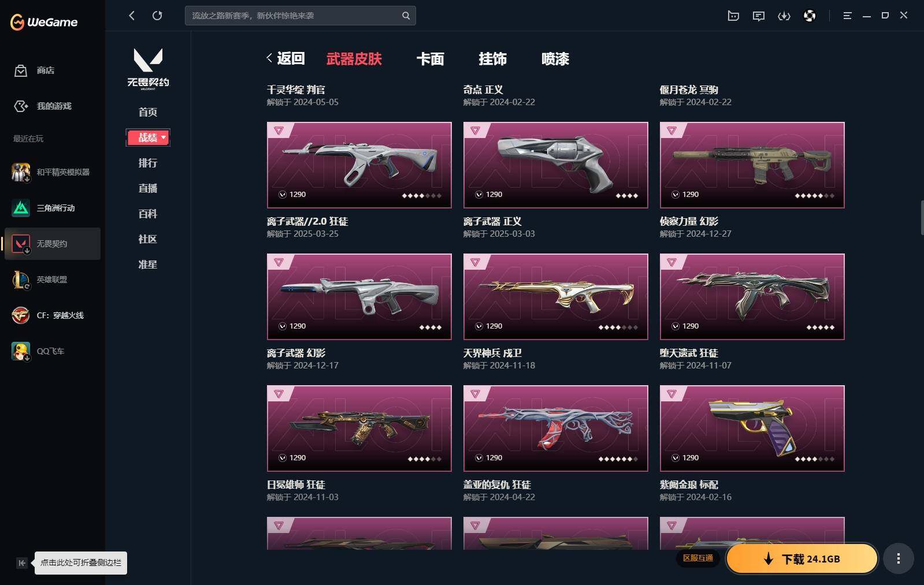
Task: Open the download manager icon in title bar
Action: [x=784, y=16]
